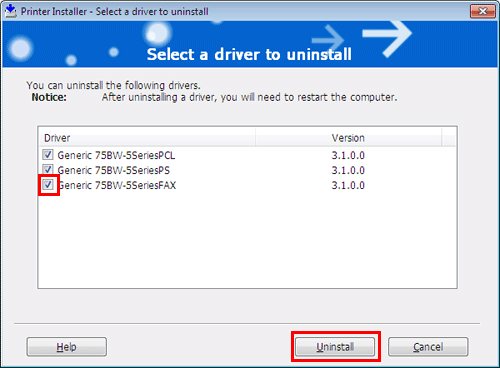
Task: Select the Generic 75BW-5SeriesFAX driver name
Action: 117,185
